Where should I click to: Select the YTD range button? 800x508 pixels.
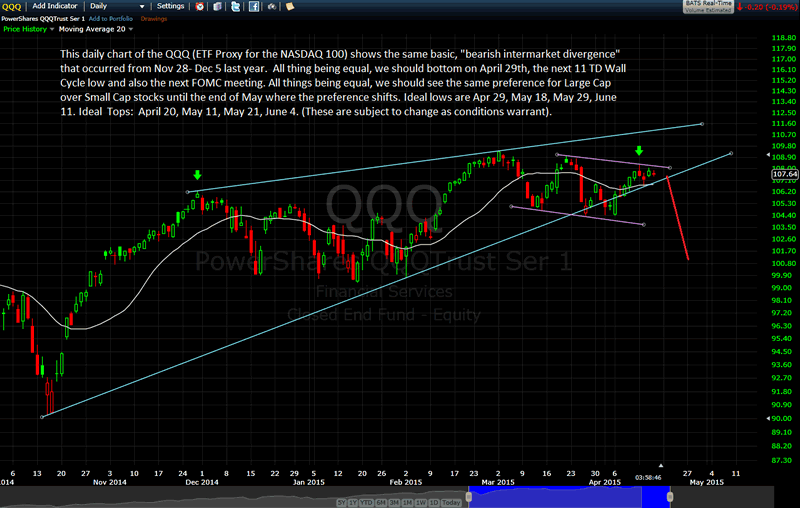(x=366, y=503)
